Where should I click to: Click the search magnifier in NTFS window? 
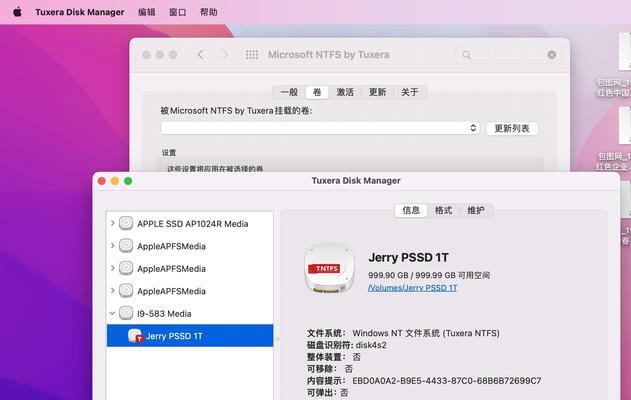(466, 55)
